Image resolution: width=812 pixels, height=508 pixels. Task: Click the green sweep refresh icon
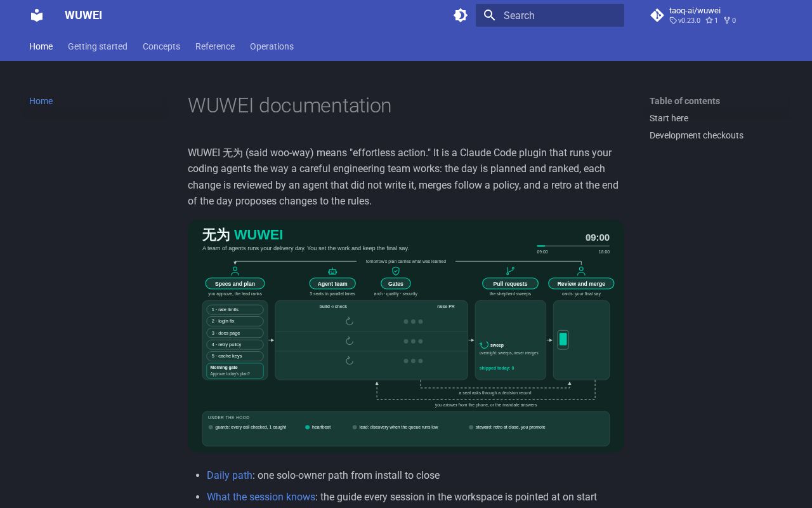pos(484,345)
